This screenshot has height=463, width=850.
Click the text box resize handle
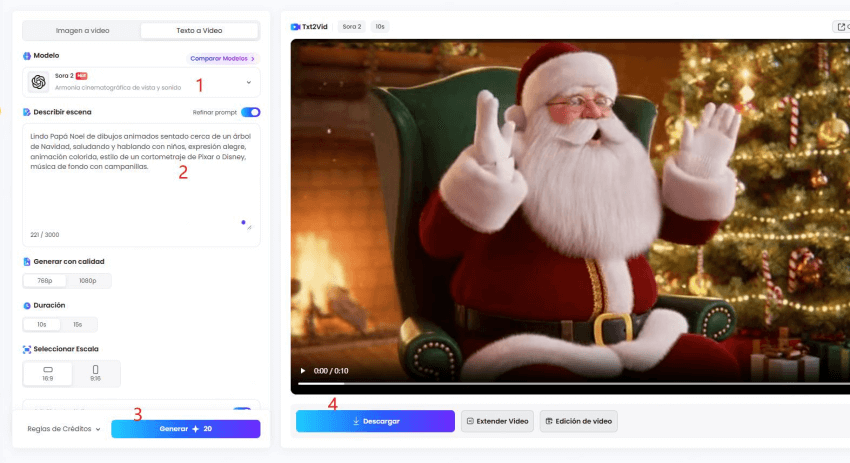point(249,227)
